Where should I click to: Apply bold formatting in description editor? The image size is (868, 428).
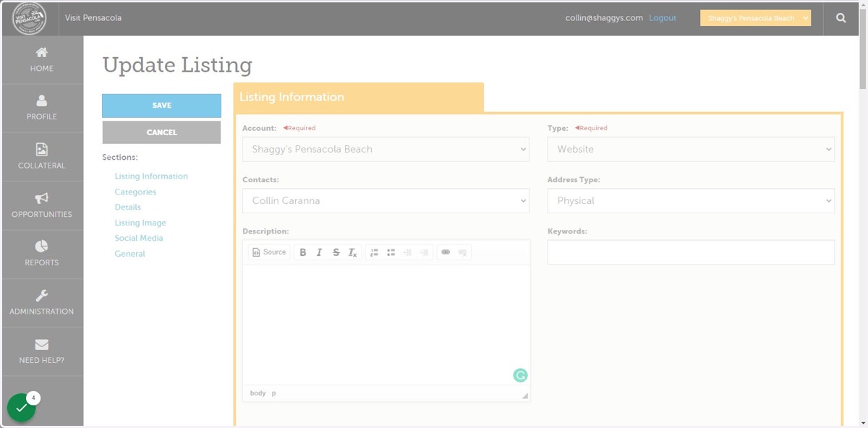click(x=303, y=252)
